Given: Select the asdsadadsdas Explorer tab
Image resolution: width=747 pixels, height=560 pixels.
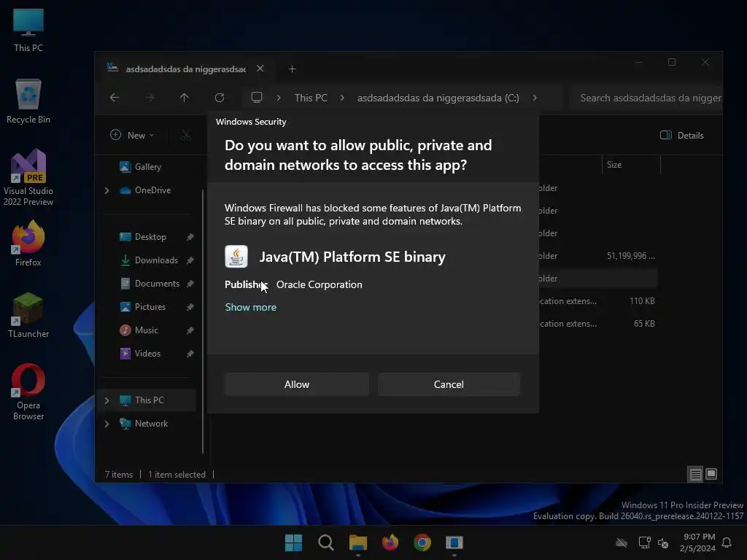Looking at the screenshot, I should click(x=186, y=69).
